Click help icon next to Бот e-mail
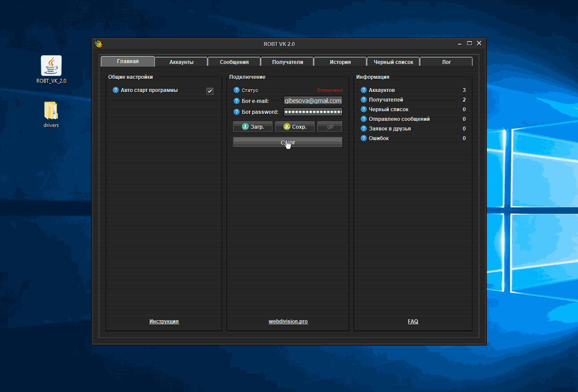 click(237, 101)
